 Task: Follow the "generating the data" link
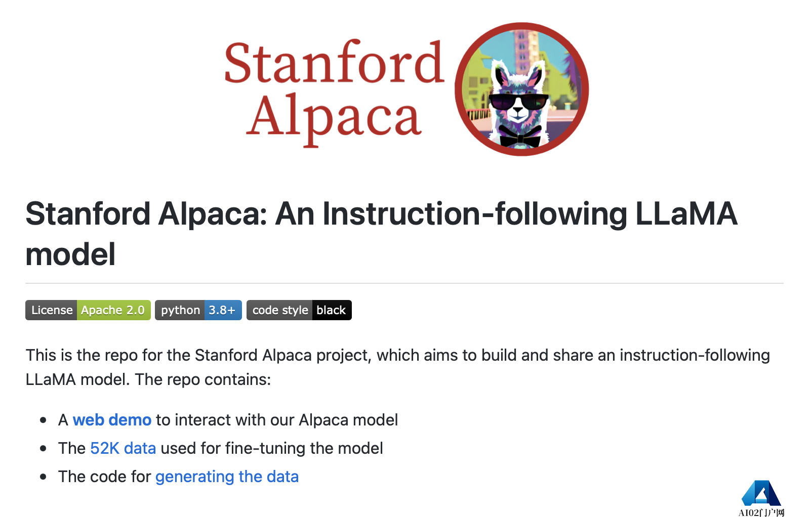pyautogui.click(x=227, y=477)
